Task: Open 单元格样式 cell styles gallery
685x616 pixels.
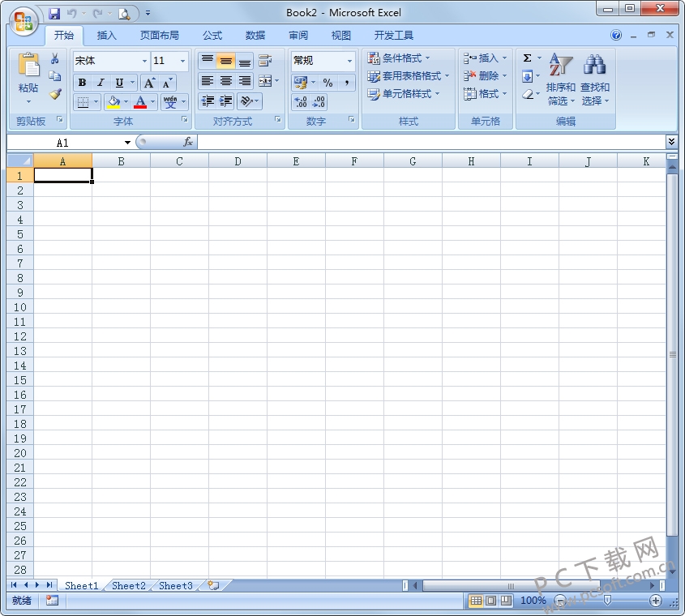Action: click(x=403, y=94)
